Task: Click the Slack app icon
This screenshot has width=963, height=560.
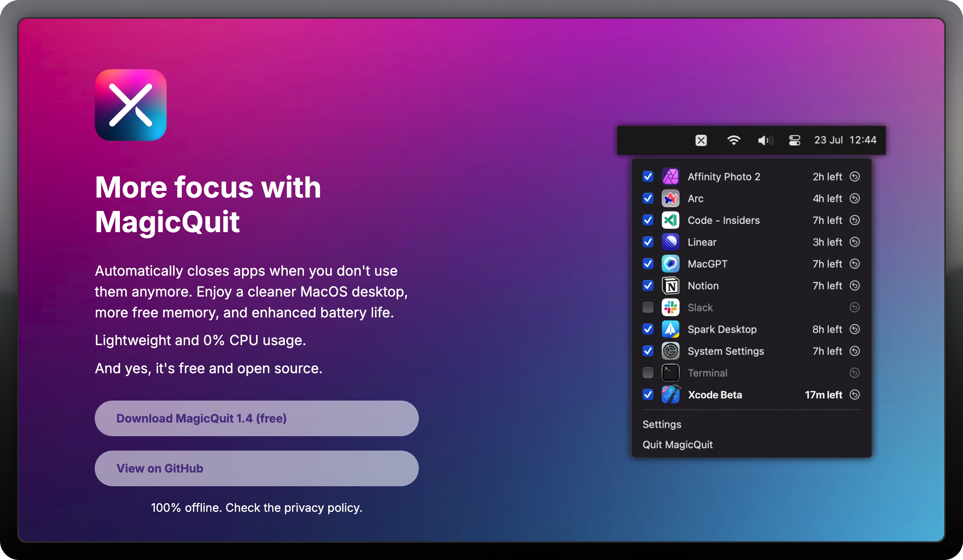Action: point(670,307)
